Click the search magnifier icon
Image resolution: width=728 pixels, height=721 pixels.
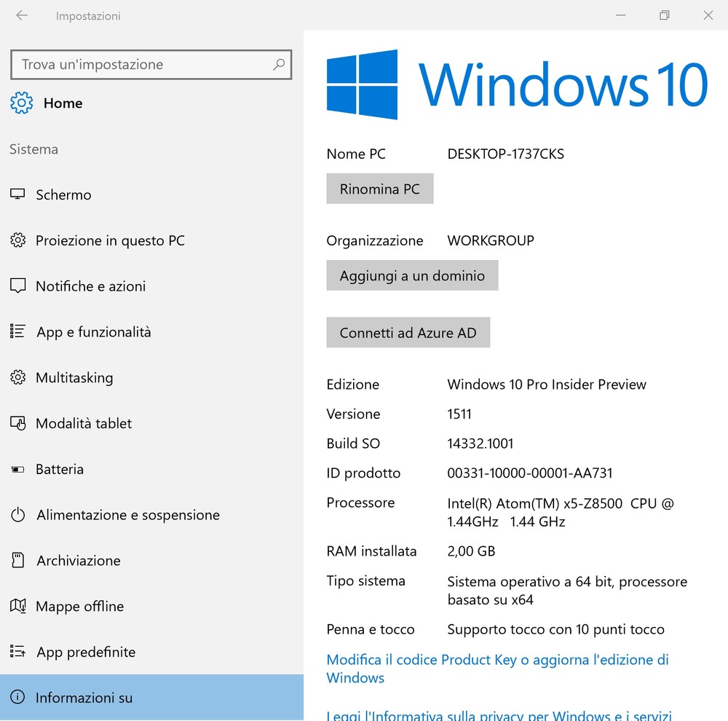point(278,65)
